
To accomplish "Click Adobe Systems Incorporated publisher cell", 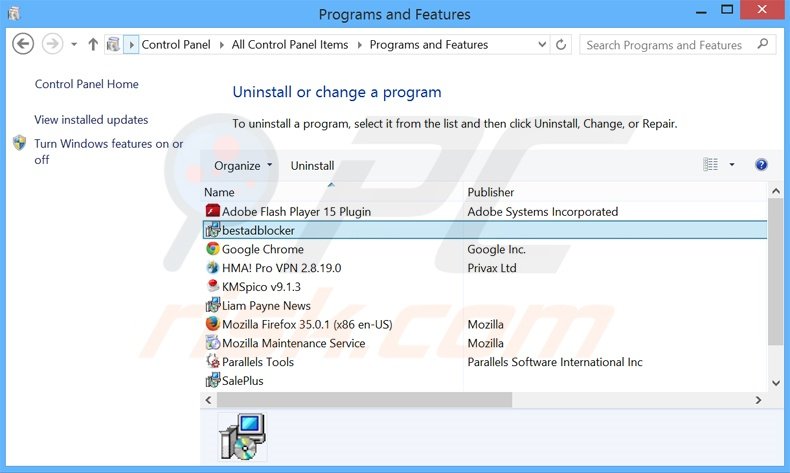I will [x=543, y=212].
